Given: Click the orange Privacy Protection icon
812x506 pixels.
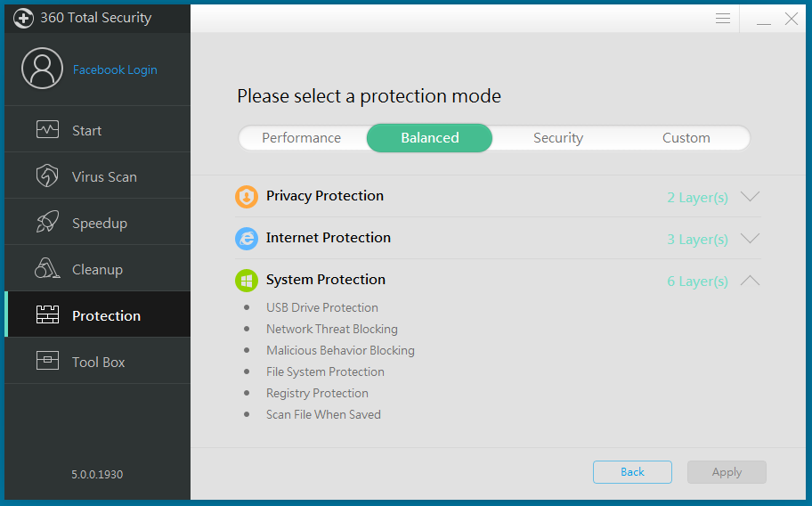Looking at the screenshot, I should click(247, 197).
